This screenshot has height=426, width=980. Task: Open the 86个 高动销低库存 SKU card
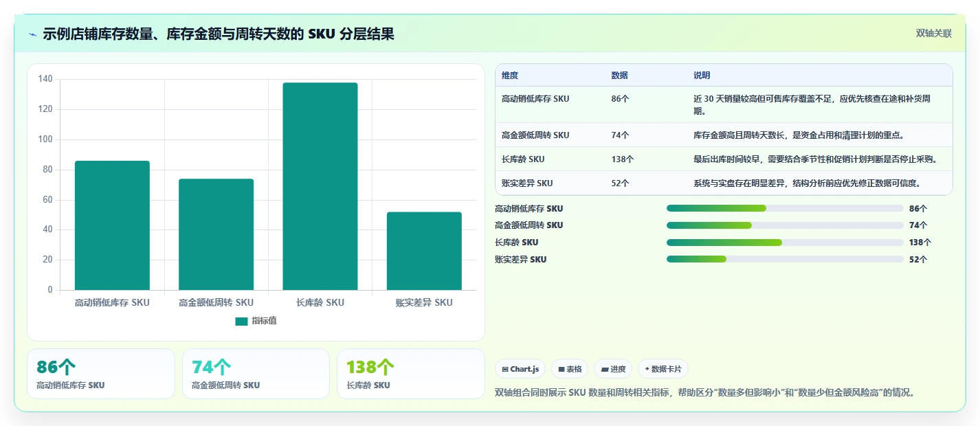click(101, 374)
